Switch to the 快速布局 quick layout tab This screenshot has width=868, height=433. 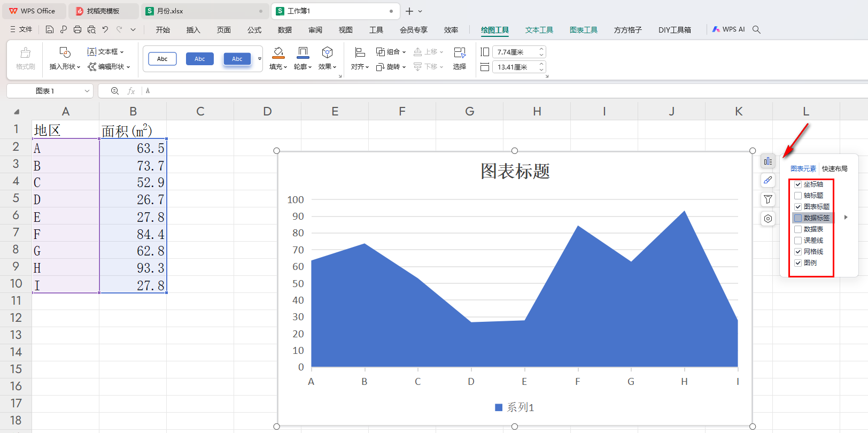tap(835, 169)
